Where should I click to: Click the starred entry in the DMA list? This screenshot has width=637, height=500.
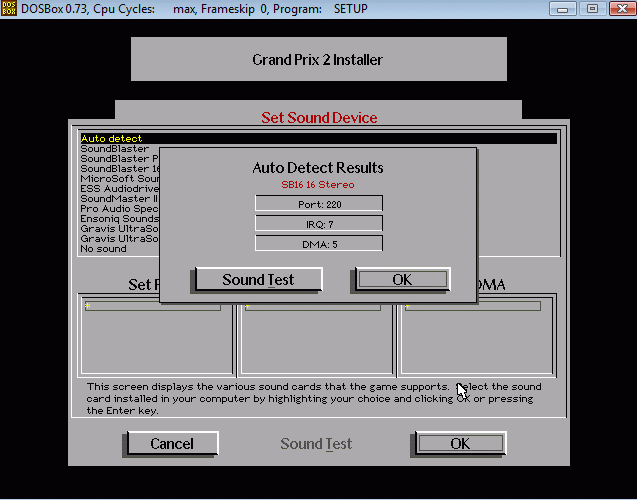472,306
